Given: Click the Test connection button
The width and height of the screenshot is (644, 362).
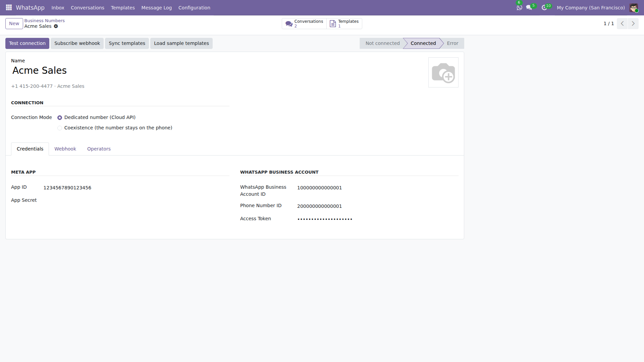Looking at the screenshot, I should (x=27, y=43).
